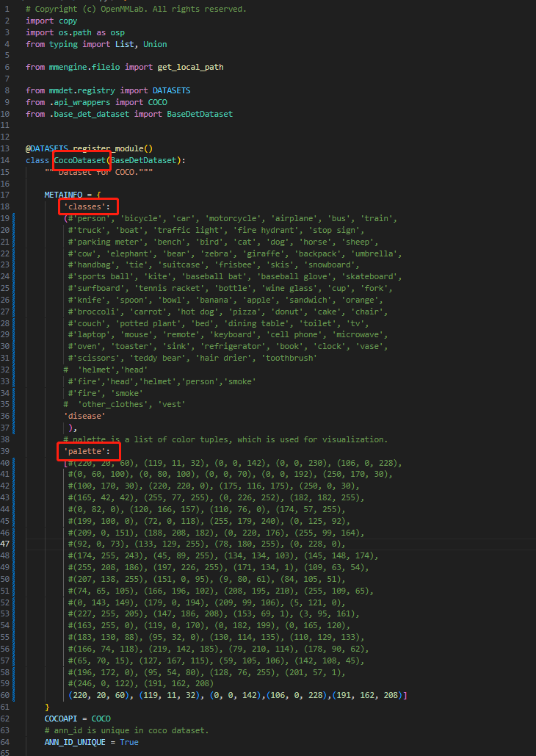Click BaseDetDataset in the line 14 class definition
536x756 pixels.
144,160
